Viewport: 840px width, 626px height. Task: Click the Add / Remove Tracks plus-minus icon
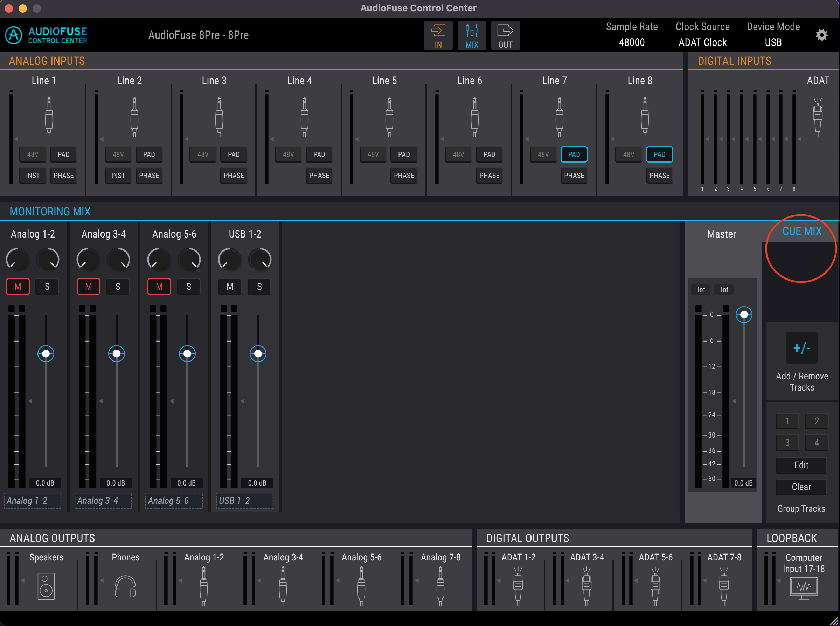coord(801,348)
